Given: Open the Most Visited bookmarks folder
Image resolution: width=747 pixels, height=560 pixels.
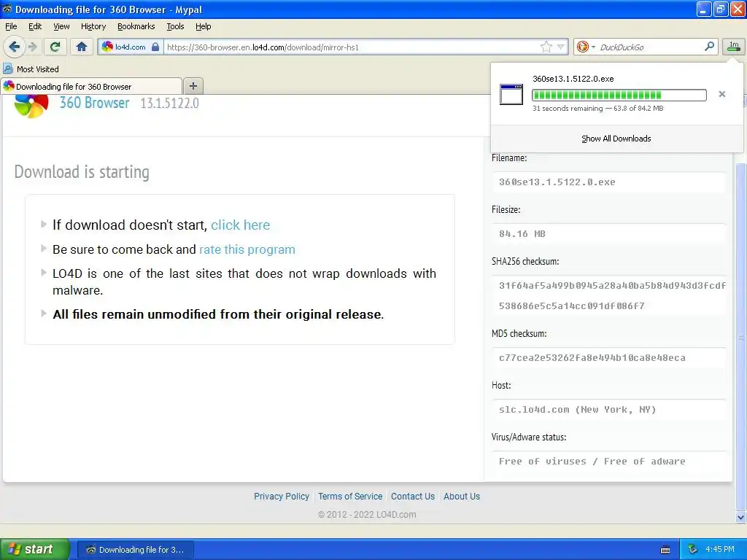Looking at the screenshot, I should tap(31, 69).
